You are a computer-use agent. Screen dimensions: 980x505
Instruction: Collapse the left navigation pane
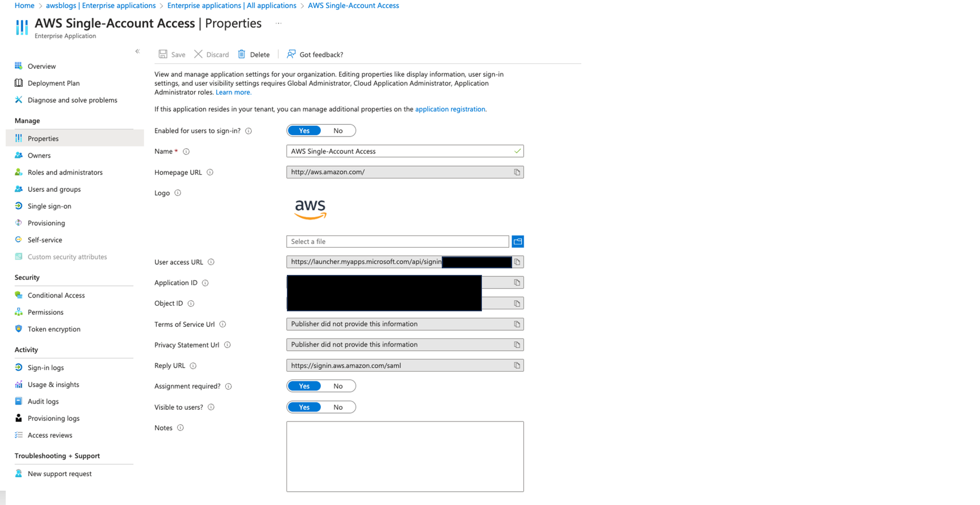[x=138, y=51]
